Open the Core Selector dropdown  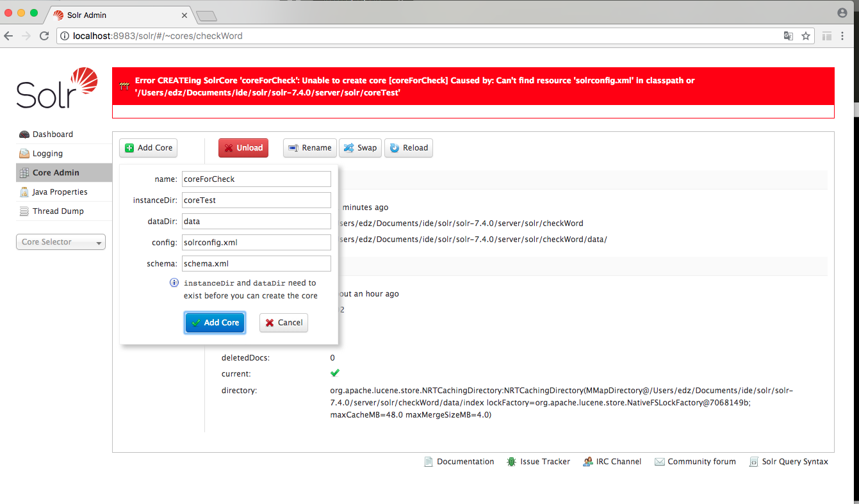61,242
